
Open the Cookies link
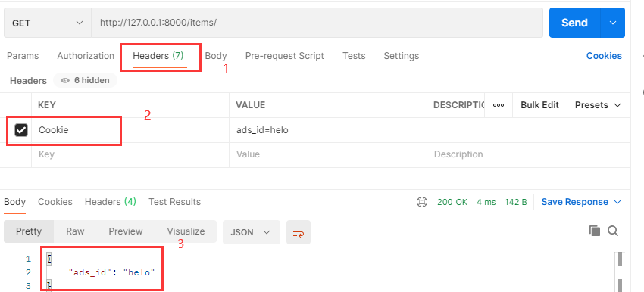point(604,56)
